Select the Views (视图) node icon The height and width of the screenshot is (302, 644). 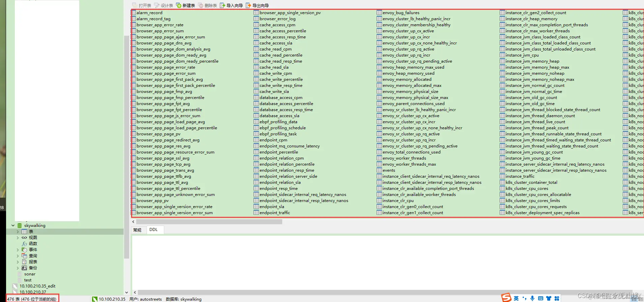point(24,238)
